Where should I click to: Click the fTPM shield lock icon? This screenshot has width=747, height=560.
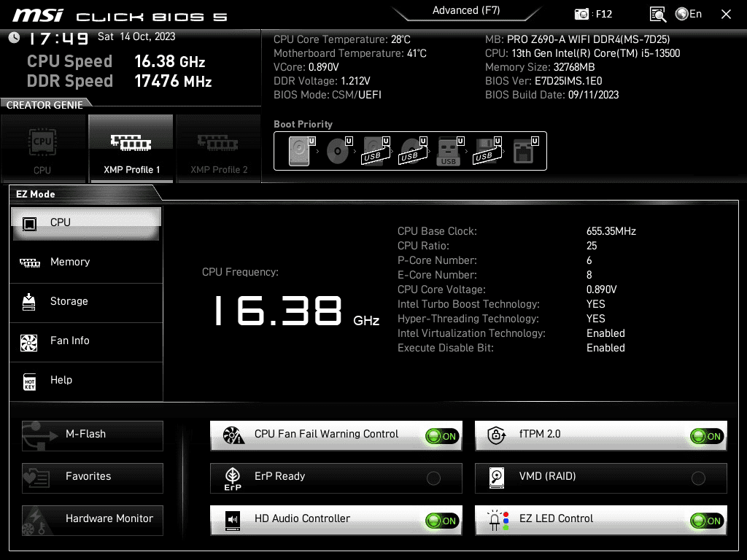pyautogui.click(x=496, y=435)
